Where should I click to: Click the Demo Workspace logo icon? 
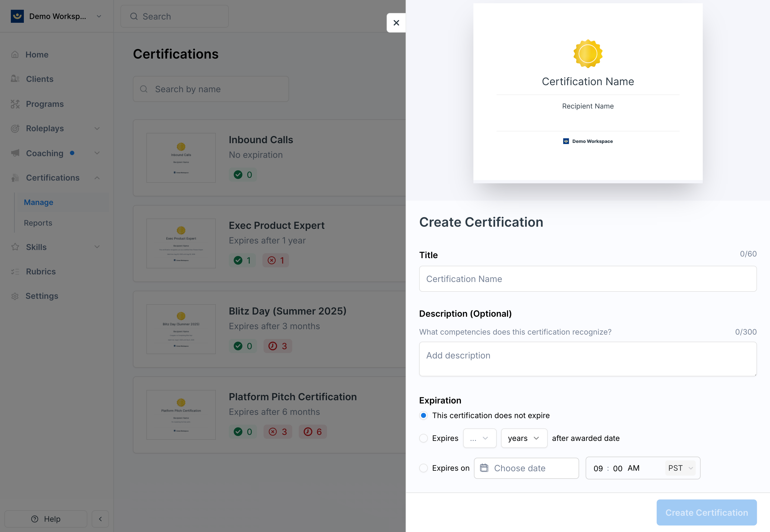17,16
